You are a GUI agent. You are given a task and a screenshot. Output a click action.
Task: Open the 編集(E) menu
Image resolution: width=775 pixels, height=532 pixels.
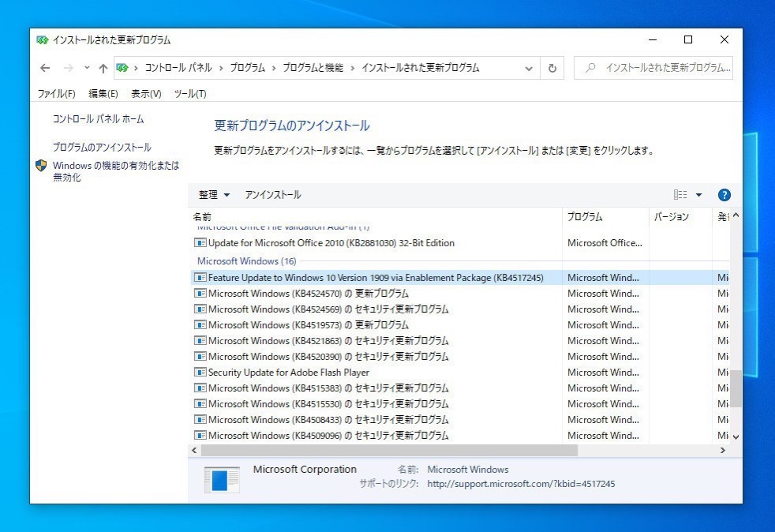103,93
